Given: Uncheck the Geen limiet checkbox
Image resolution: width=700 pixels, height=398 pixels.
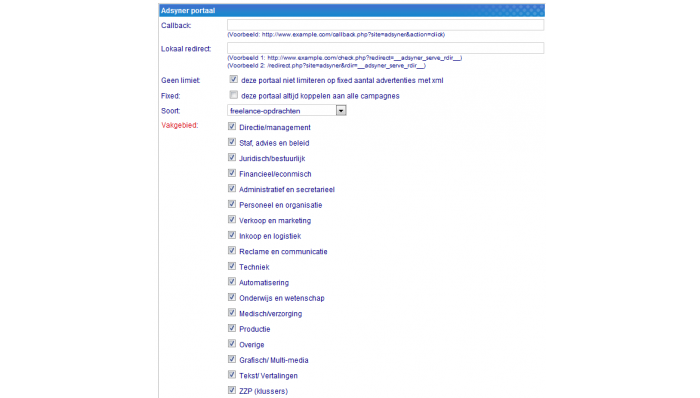Looking at the screenshot, I should (233, 79).
